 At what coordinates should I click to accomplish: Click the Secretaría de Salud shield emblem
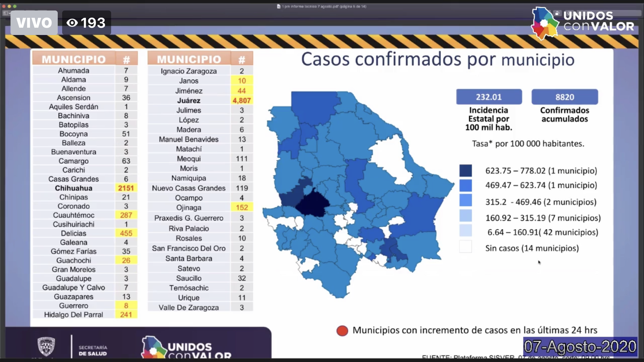click(46, 346)
